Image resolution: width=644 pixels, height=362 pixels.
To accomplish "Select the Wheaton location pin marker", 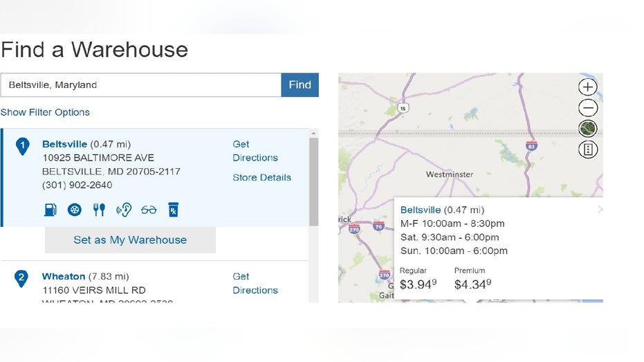I will coord(21,278).
